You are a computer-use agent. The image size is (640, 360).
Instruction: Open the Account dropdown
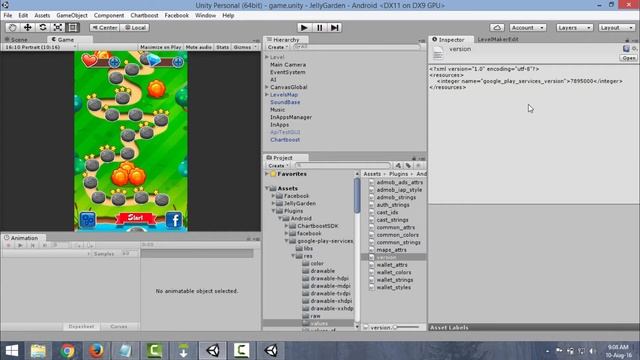[x=527, y=27]
